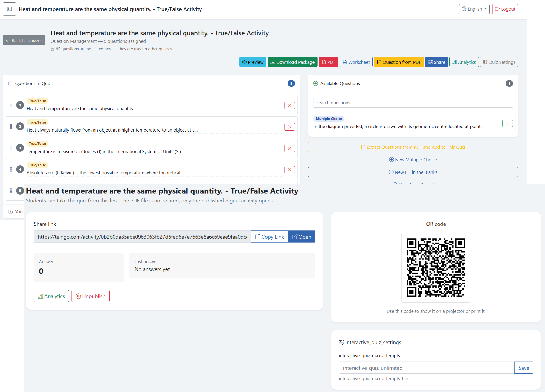Click the Share button in toolbar
The height and width of the screenshot is (392, 545).
point(436,62)
